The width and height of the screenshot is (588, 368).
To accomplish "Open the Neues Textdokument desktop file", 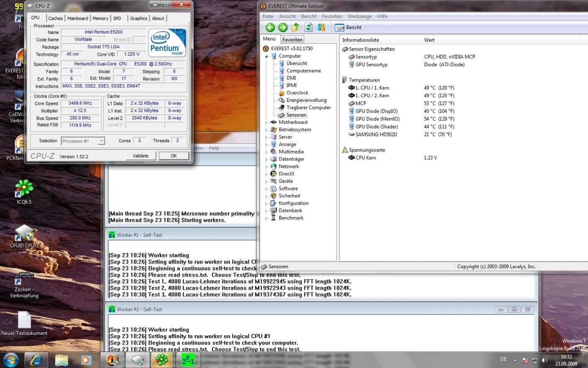I will [24, 324].
